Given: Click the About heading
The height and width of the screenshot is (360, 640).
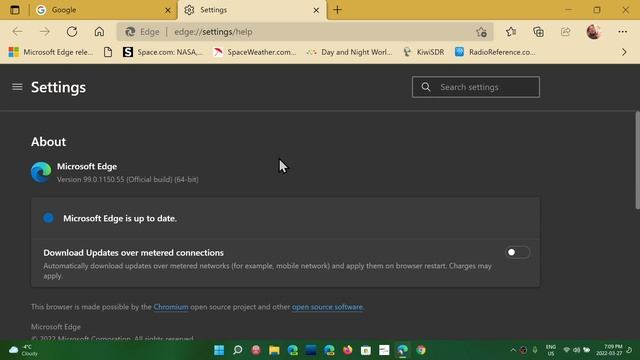Looking at the screenshot, I should (x=49, y=142).
